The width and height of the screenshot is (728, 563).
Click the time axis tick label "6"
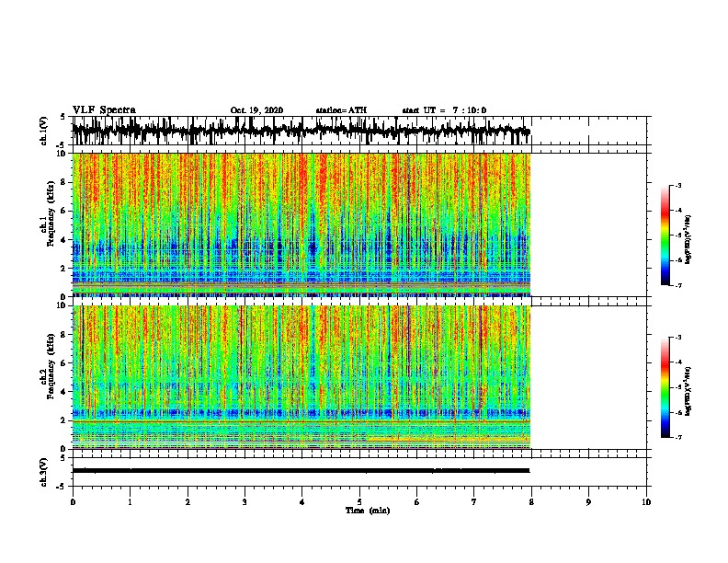[x=417, y=502]
